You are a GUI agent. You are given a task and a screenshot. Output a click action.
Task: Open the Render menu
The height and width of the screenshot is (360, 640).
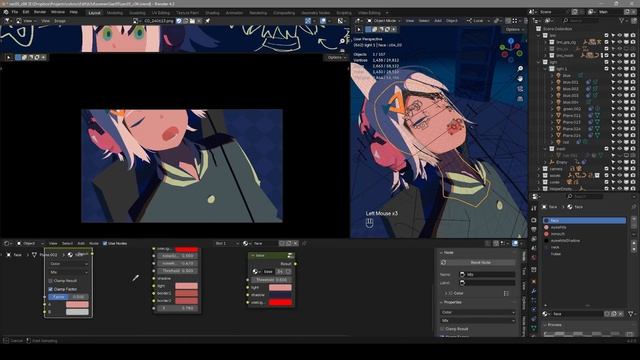[40, 12]
